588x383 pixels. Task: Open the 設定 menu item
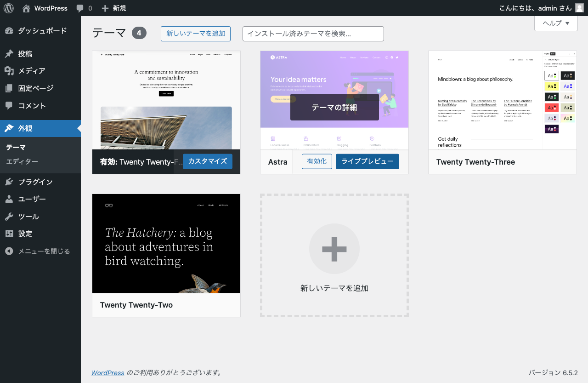click(40, 234)
